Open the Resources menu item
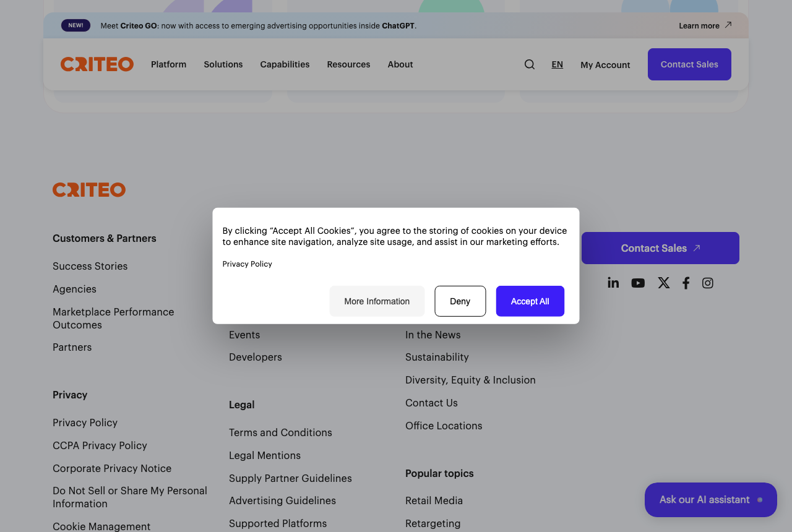The width and height of the screenshot is (792, 532). [x=348, y=64]
